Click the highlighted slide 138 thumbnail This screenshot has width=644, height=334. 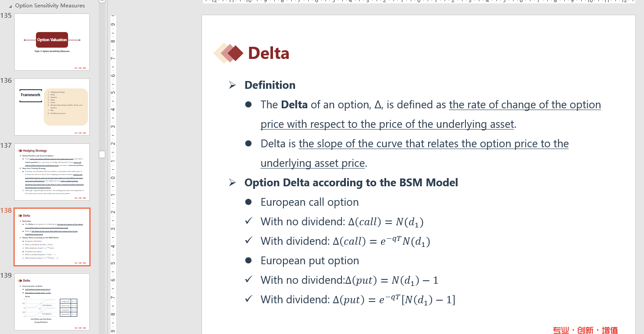52,237
